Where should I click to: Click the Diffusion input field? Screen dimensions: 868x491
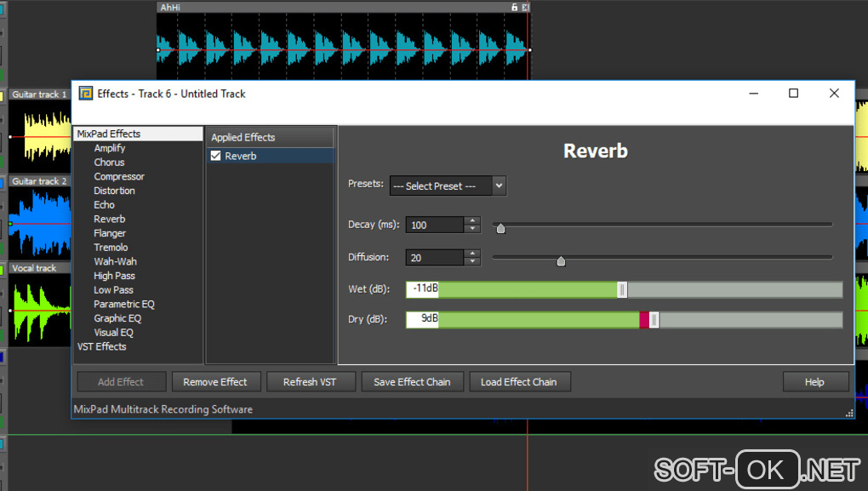(x=435, y=257)
